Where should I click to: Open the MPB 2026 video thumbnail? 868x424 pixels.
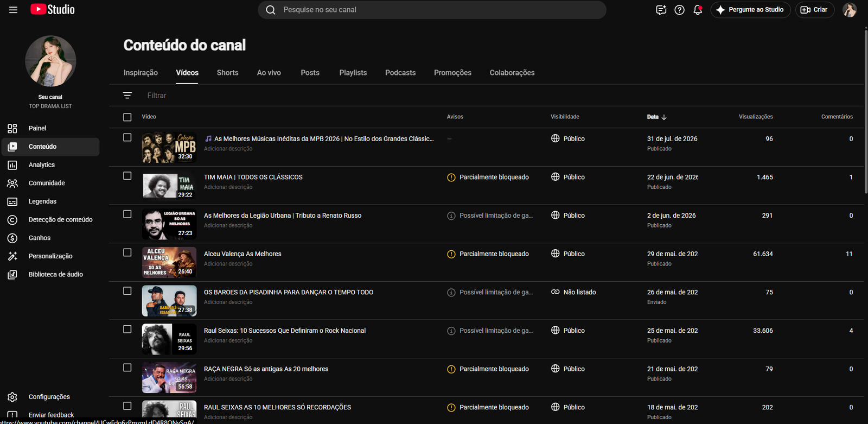click(169, 148)
